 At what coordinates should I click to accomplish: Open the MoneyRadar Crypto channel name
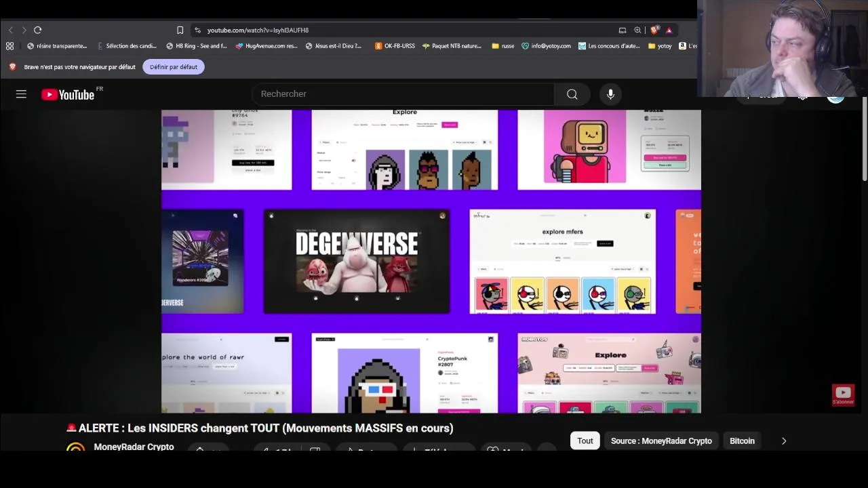coord(134,447)
